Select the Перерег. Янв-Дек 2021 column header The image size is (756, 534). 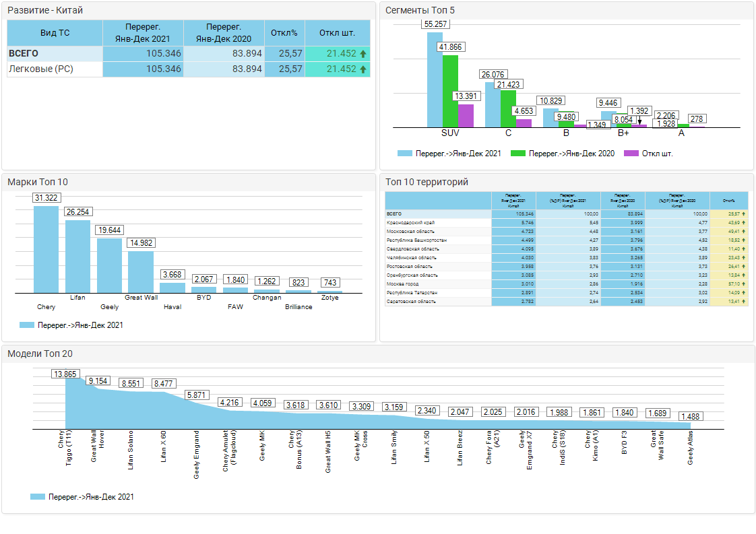[143, 32]
